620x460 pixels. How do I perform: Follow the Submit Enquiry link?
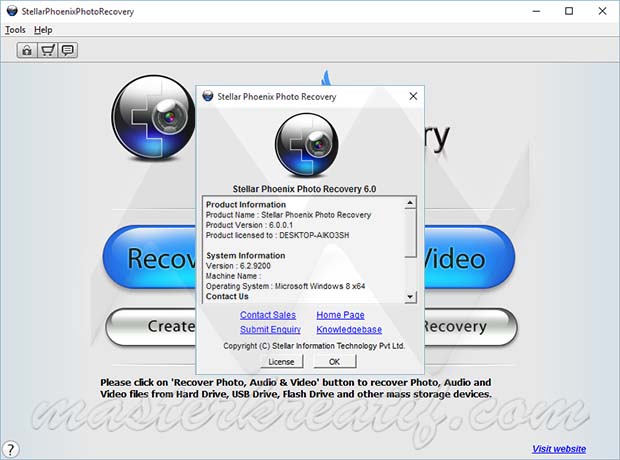pos(270,329)
